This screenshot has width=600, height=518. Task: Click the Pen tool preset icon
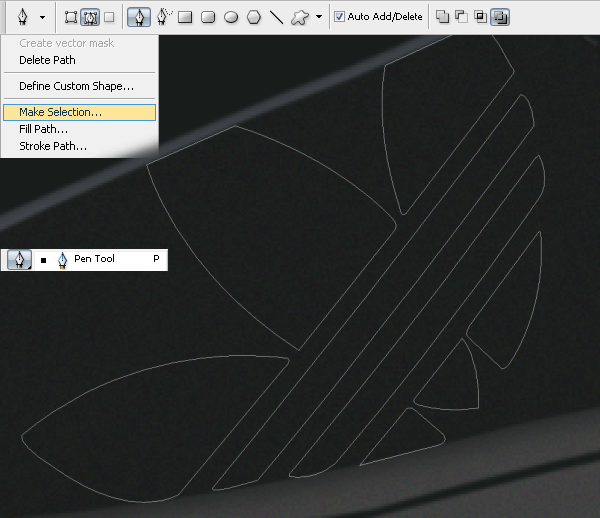(x=23, y=17)
